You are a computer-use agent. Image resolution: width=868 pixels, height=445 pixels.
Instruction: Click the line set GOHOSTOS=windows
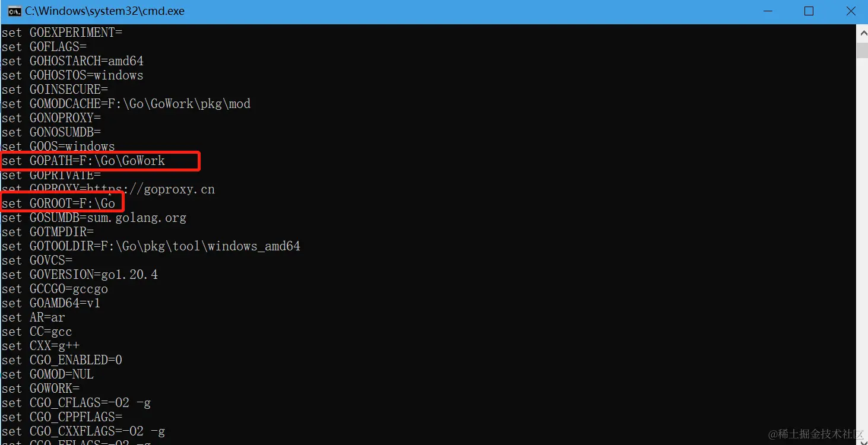pos(72,75)
